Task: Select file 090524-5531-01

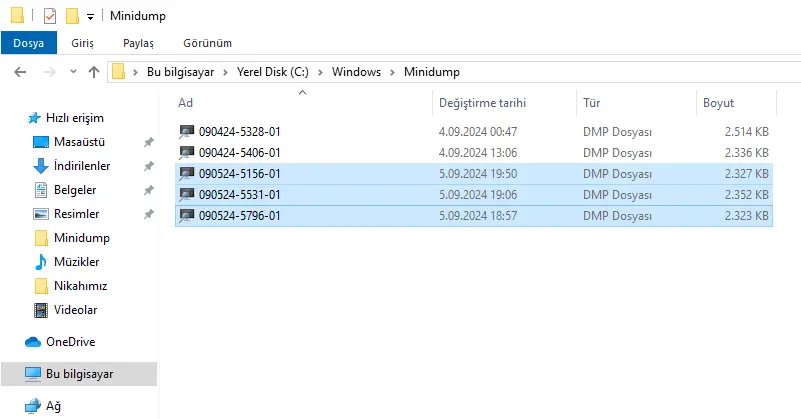Action: [474, 195]
